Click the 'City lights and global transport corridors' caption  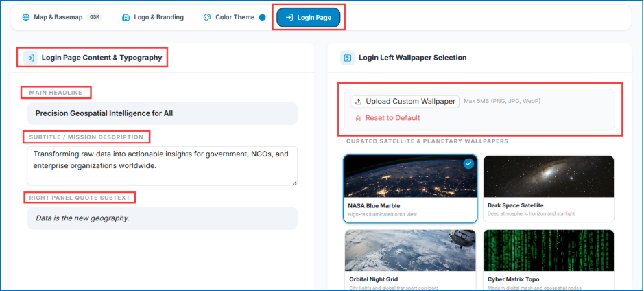pyautogui.click(x=394, y=288)
